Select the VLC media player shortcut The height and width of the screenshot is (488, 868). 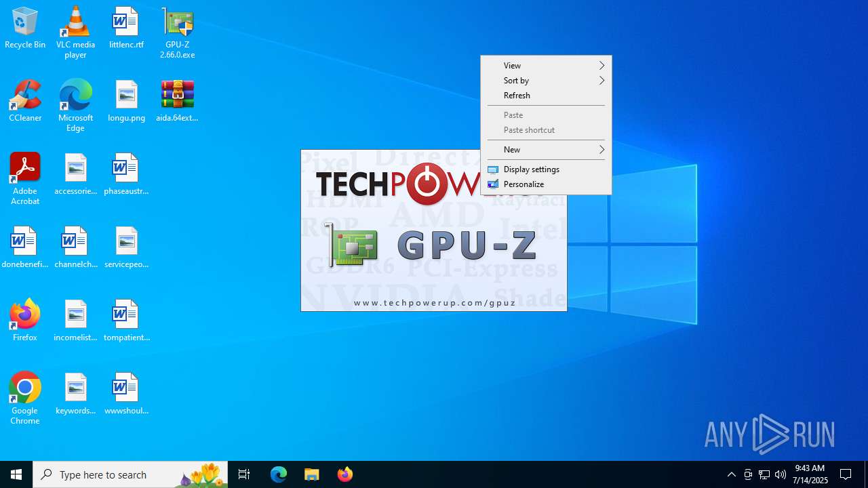(75, 33)
